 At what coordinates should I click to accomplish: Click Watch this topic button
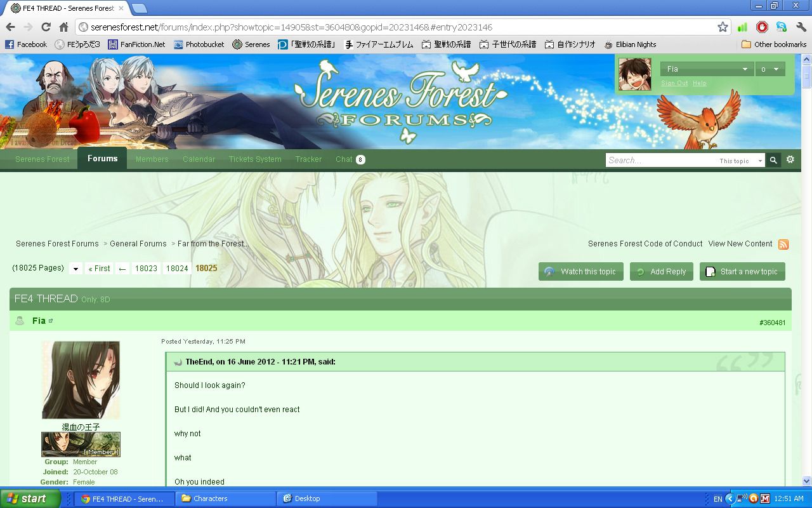click(581, 271)
